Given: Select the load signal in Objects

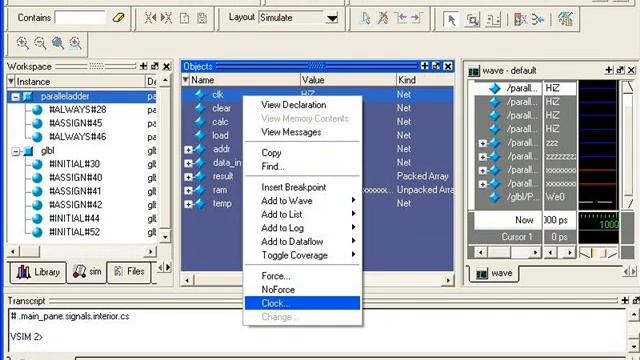Looking at the screenshot, I should 220,136.
